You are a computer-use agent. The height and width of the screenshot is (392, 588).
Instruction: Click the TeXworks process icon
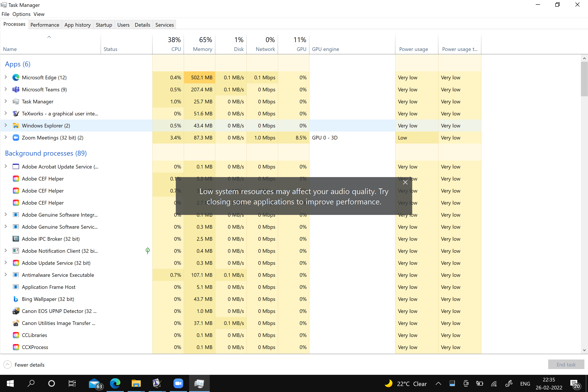tap(16, 113)
